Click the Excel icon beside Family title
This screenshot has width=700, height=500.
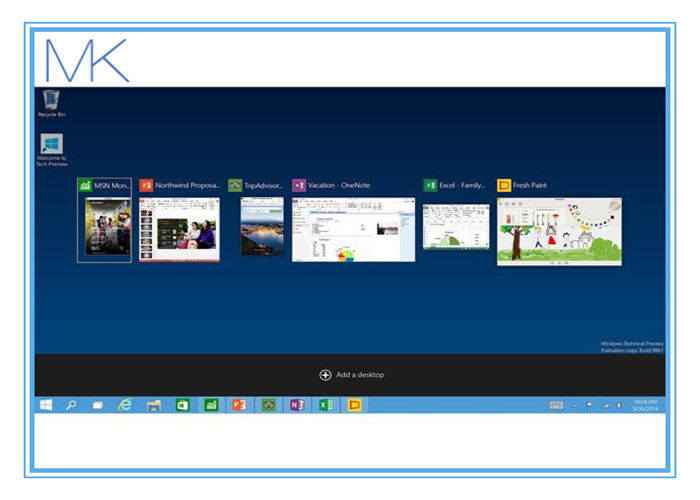pyautogui.click(x=430, y=185)
